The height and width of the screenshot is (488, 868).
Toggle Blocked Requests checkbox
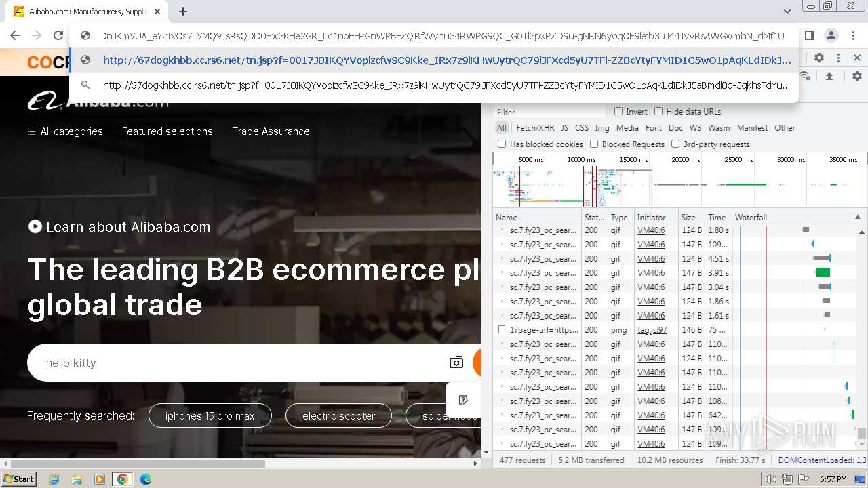594,144
